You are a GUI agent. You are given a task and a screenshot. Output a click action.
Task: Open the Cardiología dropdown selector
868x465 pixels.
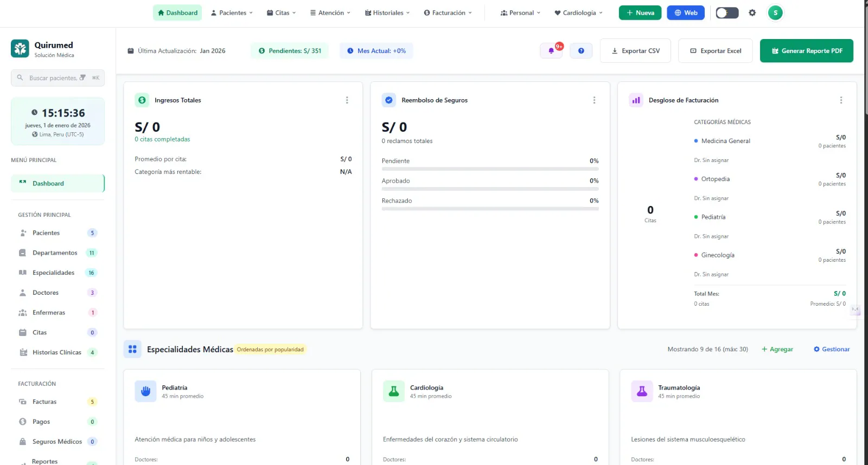coord(578,13)
